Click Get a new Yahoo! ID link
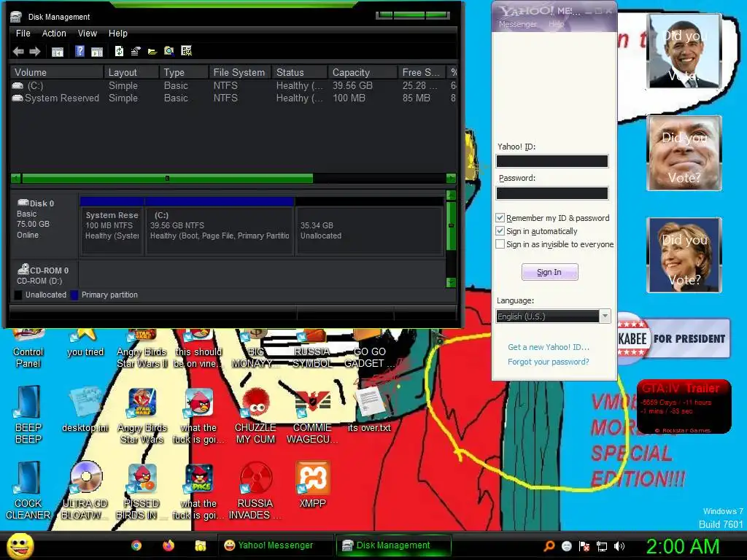 pyautogui.click(x=549, y=347)
